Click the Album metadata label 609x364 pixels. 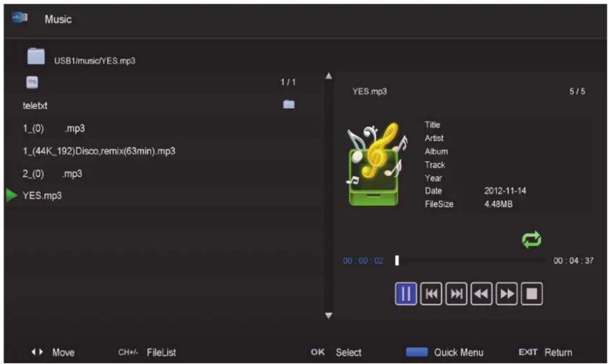click(436, 151)
